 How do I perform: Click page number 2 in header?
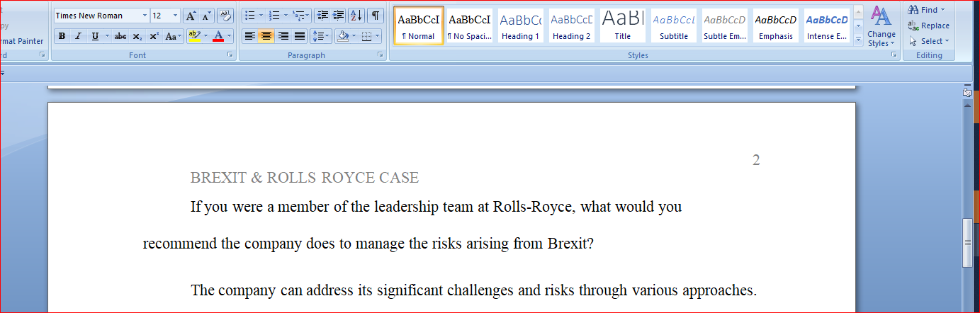[x=756, y=160]
